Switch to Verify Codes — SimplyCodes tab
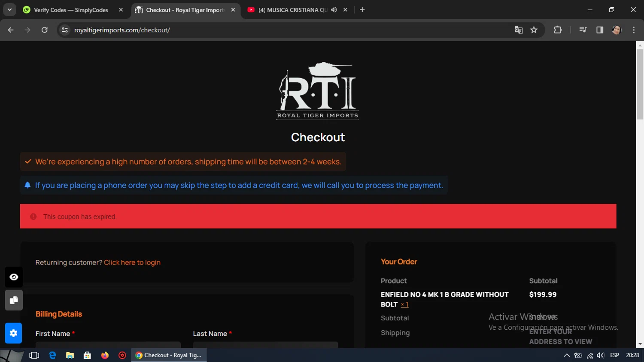644x362 pixels. (x=71, y=10)
